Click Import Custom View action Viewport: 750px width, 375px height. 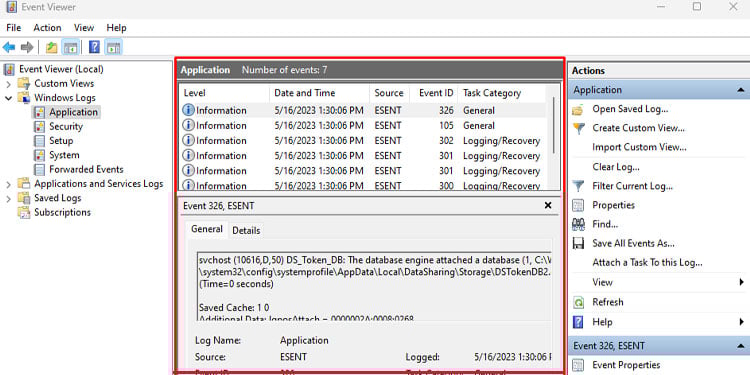640,147
